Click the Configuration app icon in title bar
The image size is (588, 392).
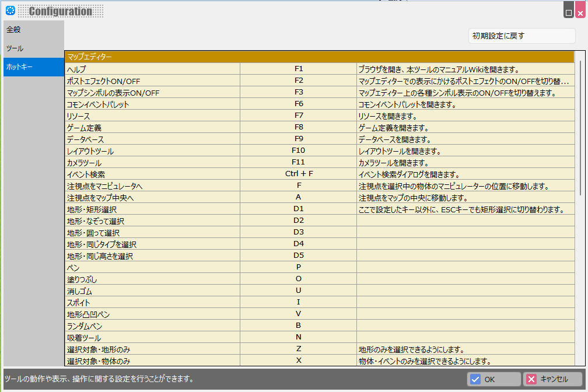click(10, 10)
